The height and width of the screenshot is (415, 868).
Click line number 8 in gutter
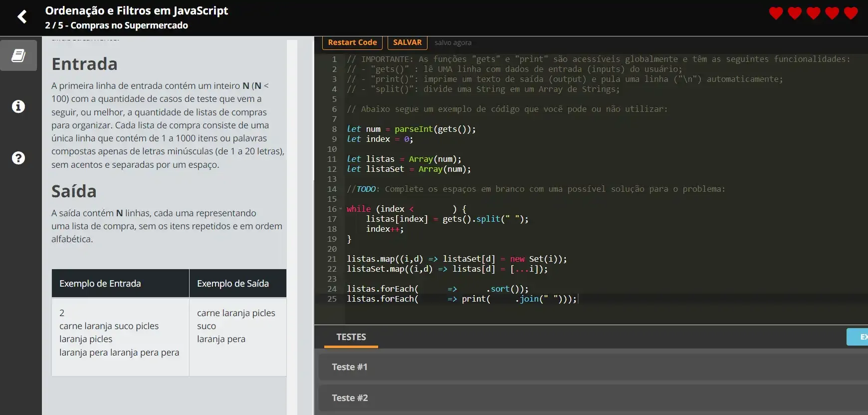tap(334, 129)
